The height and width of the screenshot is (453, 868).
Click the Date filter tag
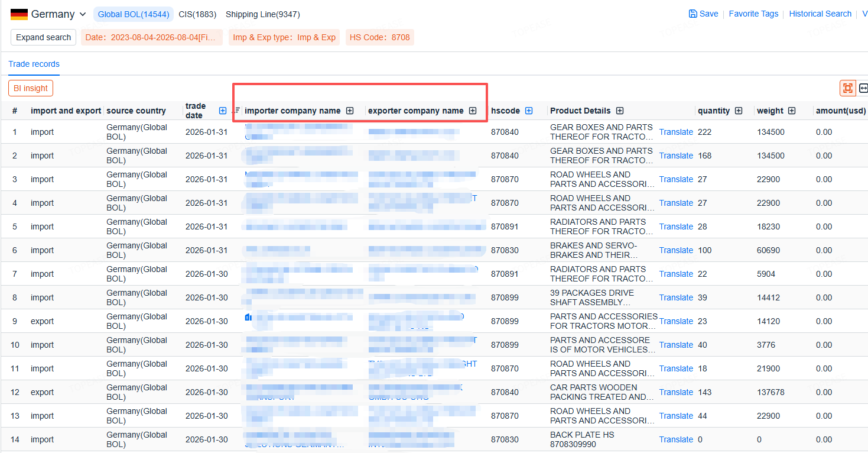tap(152, 37)
